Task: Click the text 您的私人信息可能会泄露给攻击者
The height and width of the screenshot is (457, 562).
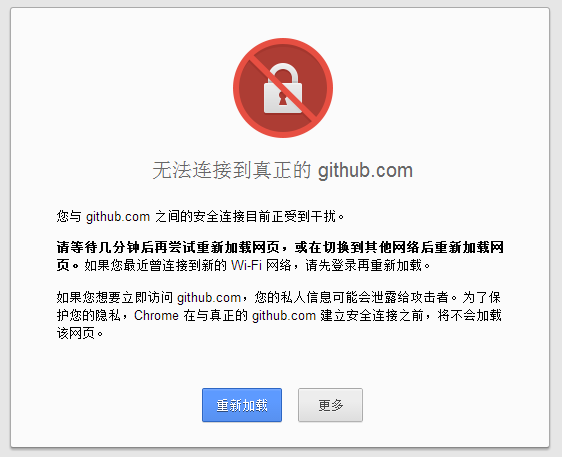Action: [351, 297]
